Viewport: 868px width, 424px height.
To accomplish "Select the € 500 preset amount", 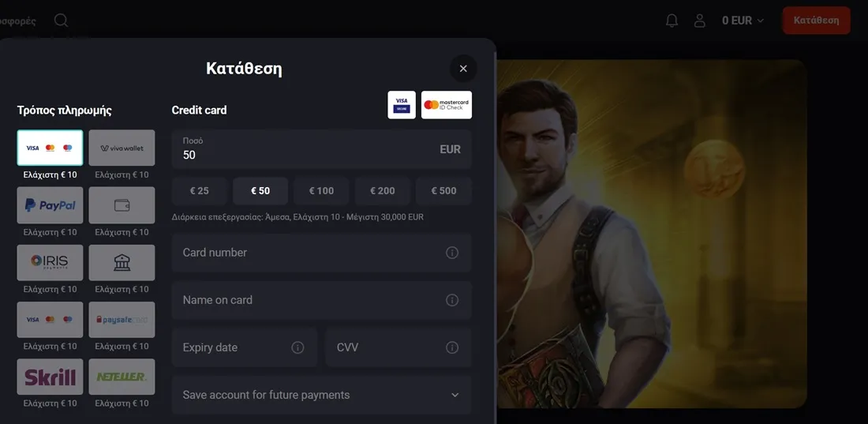I will [443, 190].
